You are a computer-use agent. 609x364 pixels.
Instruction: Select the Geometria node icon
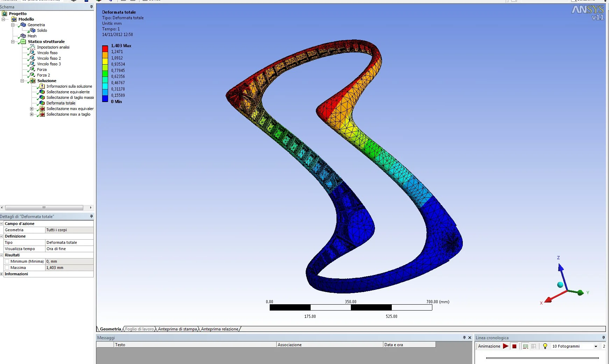point(23,25)
